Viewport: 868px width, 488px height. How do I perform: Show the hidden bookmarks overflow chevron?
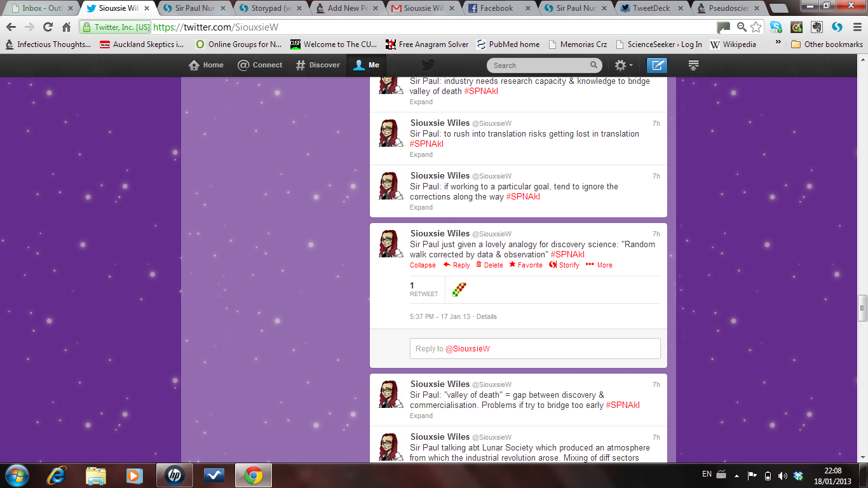778,43
